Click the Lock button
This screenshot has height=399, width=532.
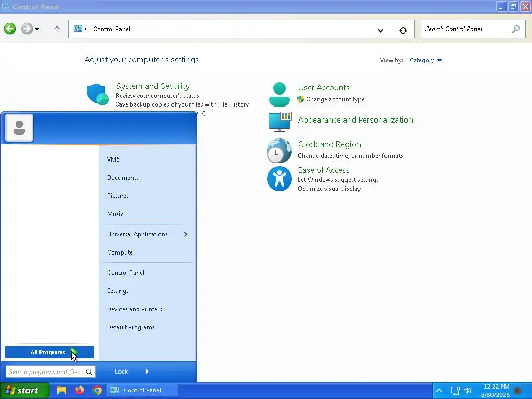click(x=121, y=371)
